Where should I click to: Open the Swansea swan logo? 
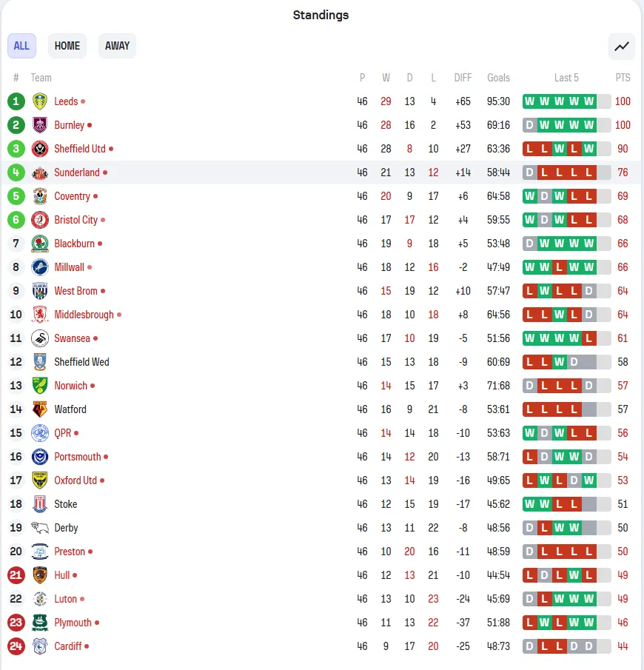(x=40, y=338)
